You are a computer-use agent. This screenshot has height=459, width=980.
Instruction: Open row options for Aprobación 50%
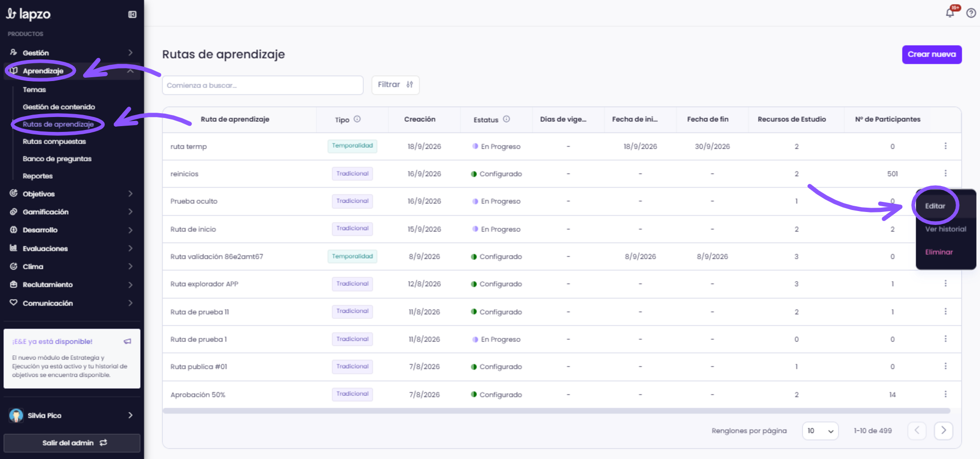pyautogui.click(x=945, y=394)
